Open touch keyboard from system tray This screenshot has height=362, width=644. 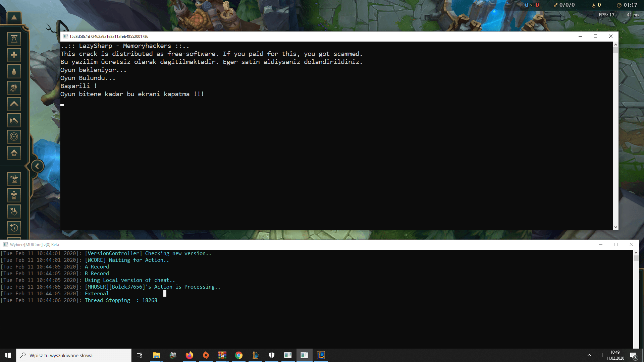(x=598, y=355)
